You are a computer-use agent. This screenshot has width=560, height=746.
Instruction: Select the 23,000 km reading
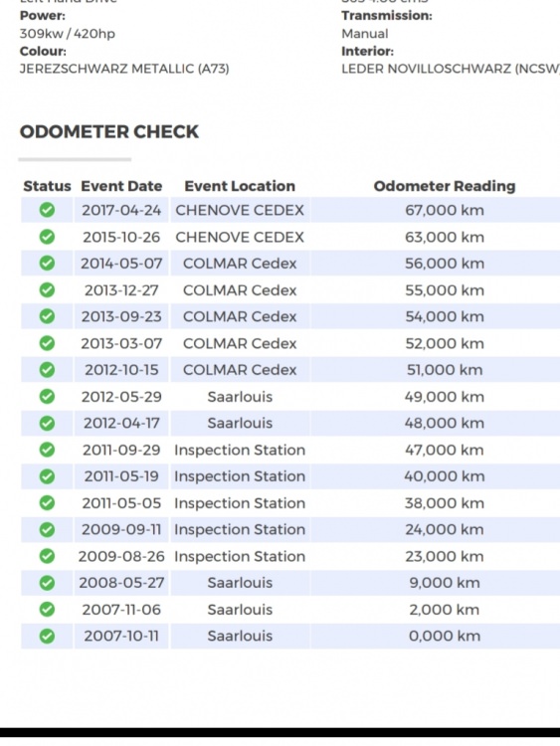click(x=445, y=557)
